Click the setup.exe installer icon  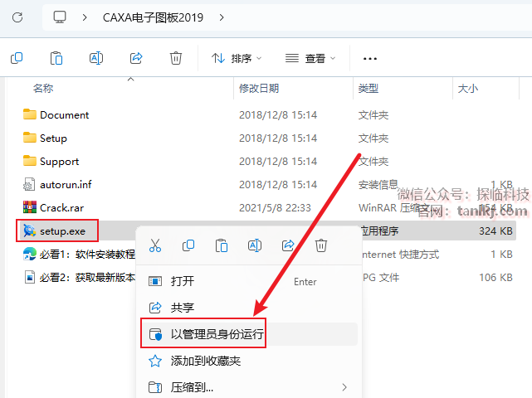[30, 231]
